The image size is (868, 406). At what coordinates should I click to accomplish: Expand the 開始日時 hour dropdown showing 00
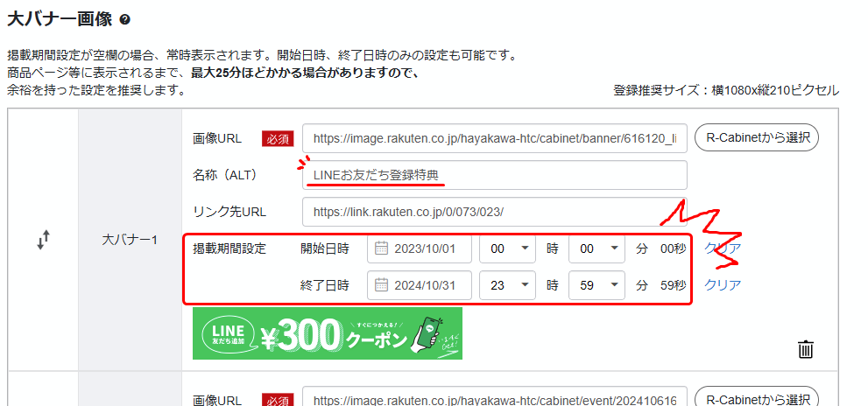(507, 248)
